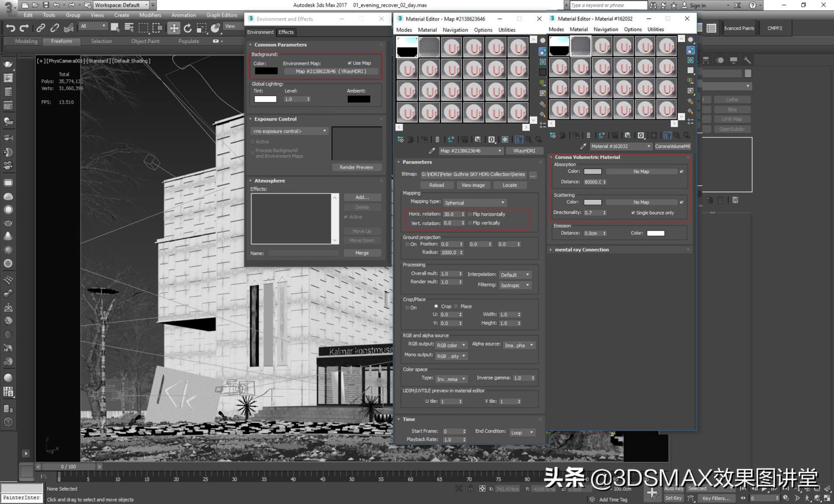Image resolution: width=834 pixels, height=504 pixels.
Task: Enable the Flip horizontally checkbox
Action: coord(470,214)
